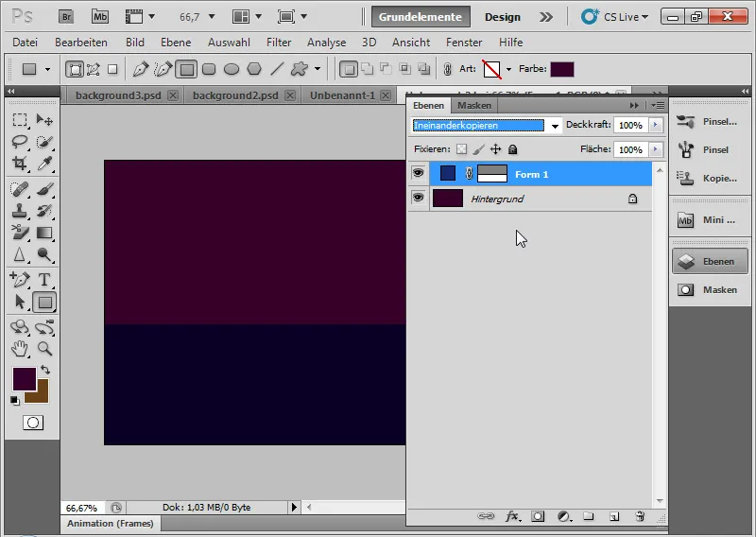Switch to Masken panel tab
This screenshot has width=756, height=537.
474,105
